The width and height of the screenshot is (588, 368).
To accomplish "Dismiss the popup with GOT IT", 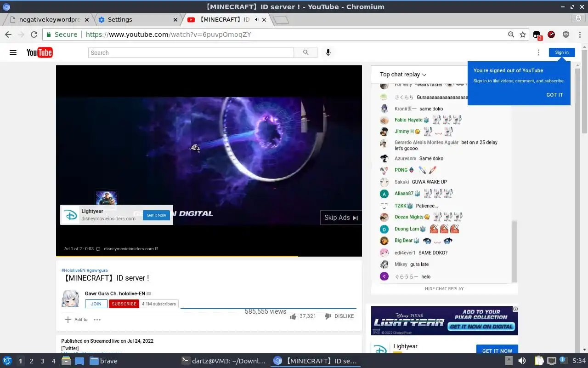I will point(554,95).
